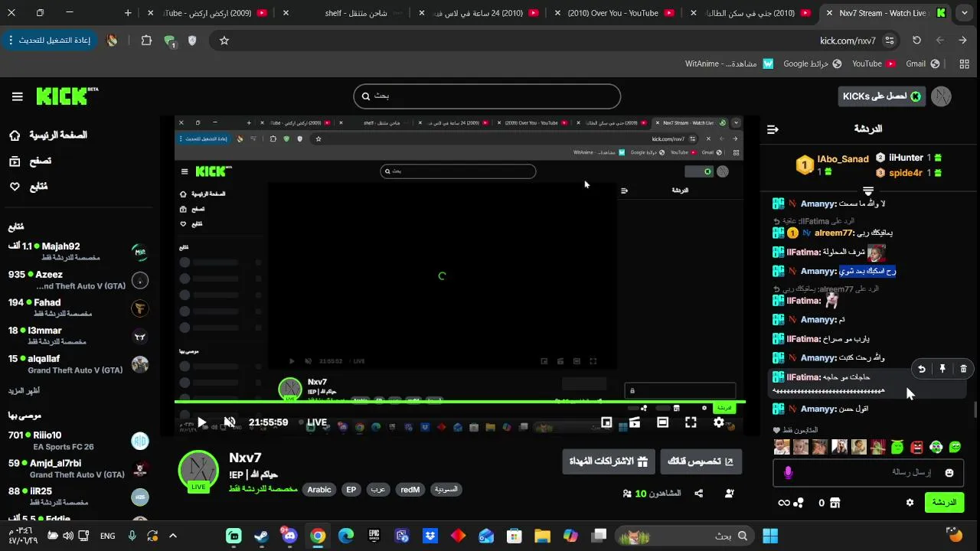Open followed channel l3mmar
Viewport: 980px width, 551px height.
click(x=77, y=336)
